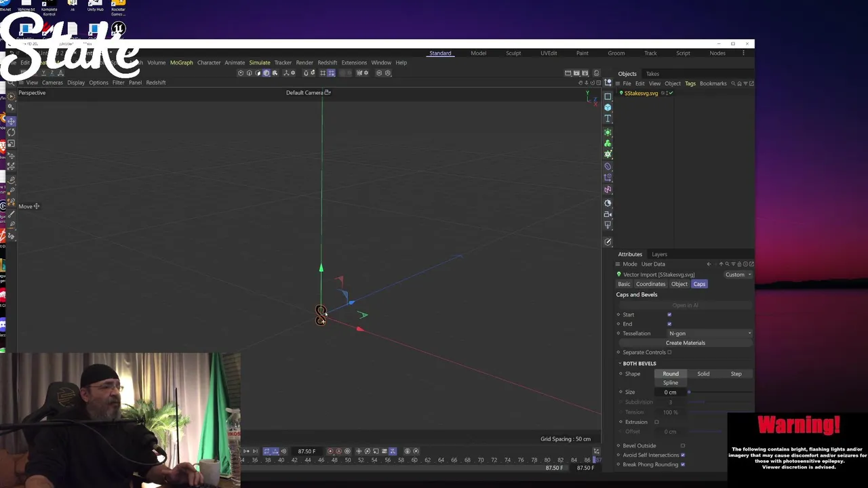Open the Effector gear icon in palette
This screenshot has width=868, height=488.
[x=608, y=155]
